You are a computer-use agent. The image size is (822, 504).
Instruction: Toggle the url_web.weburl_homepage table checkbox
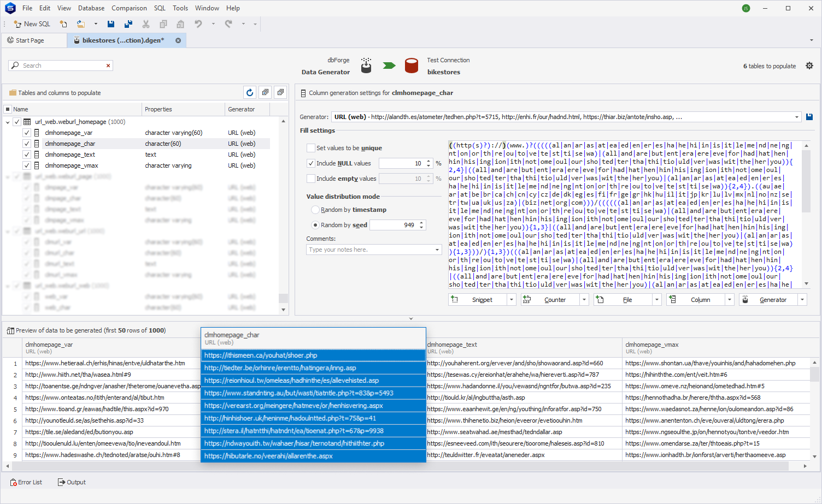tap(17, 122)
